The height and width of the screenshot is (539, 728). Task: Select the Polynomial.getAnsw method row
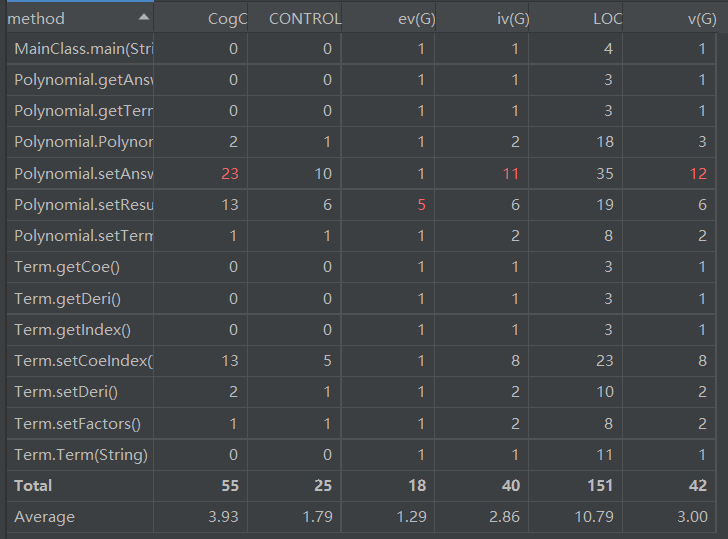tap(361, 80)
